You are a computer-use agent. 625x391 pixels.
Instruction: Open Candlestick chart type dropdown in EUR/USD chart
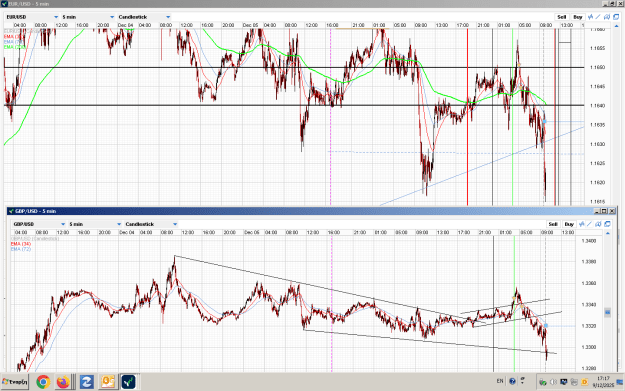point(144,17)
